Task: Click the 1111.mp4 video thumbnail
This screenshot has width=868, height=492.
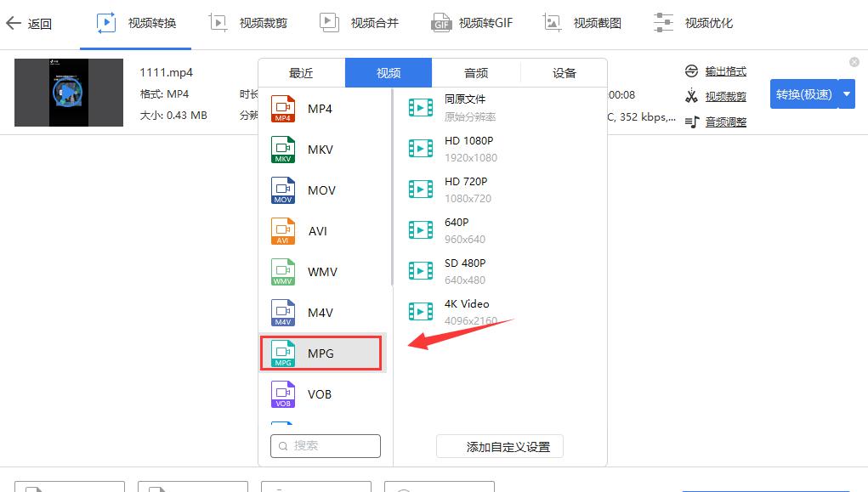Action: pos(68,93)
